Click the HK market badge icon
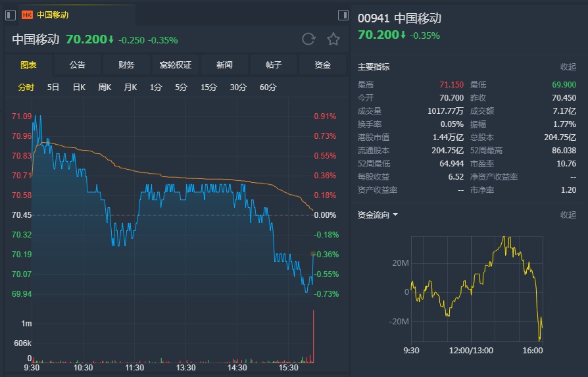The width and height of the screenshot is (588, 377). [27, 14]
